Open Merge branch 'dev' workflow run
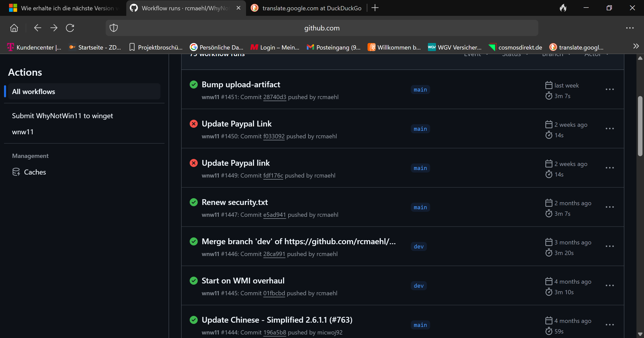Viewport: 644px width, 338px height. point(299,241)
